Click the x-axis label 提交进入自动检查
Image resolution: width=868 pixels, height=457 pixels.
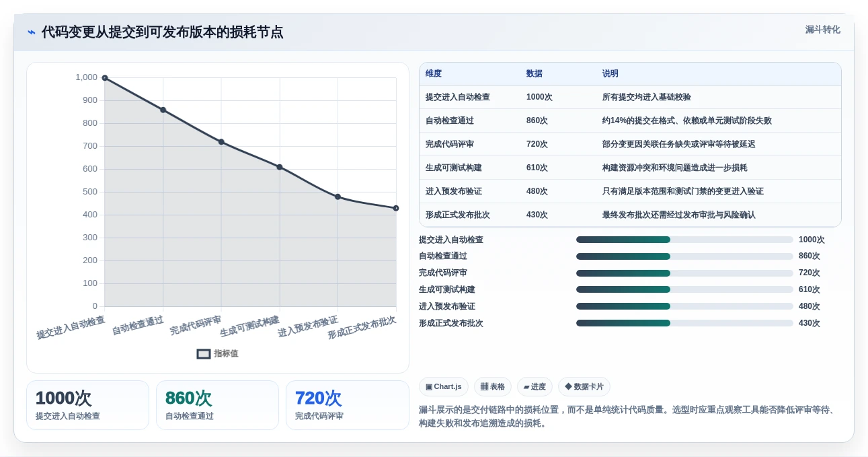point(71,327)
